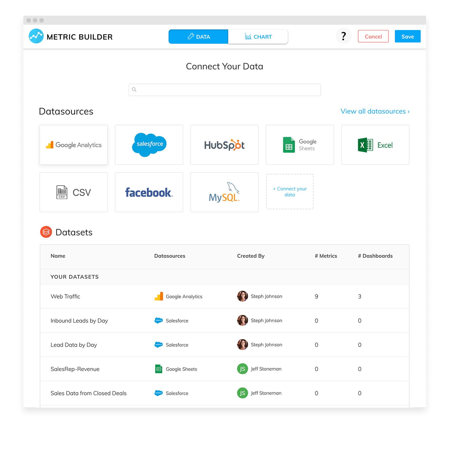
Task: Click Connect your data tile
Action: coord(290,192)
